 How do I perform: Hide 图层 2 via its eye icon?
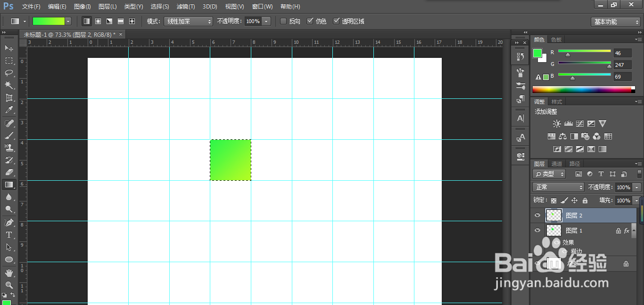(537, 216)
